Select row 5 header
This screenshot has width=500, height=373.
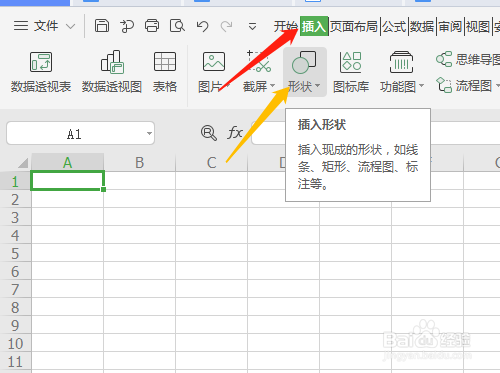point(15,253)
